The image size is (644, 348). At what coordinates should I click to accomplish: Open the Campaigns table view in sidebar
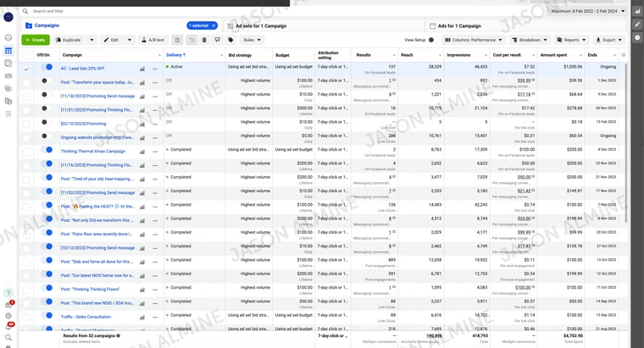pos(8,51)
